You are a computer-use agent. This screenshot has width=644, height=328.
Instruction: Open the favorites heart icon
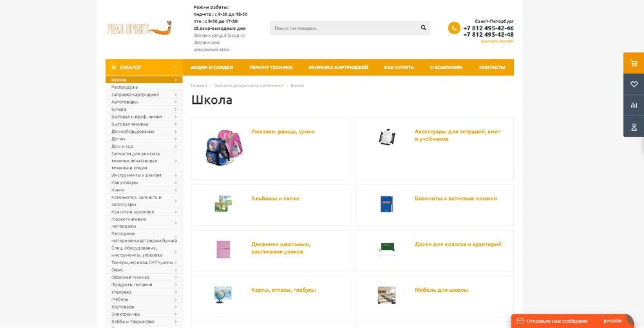[634, 84]
